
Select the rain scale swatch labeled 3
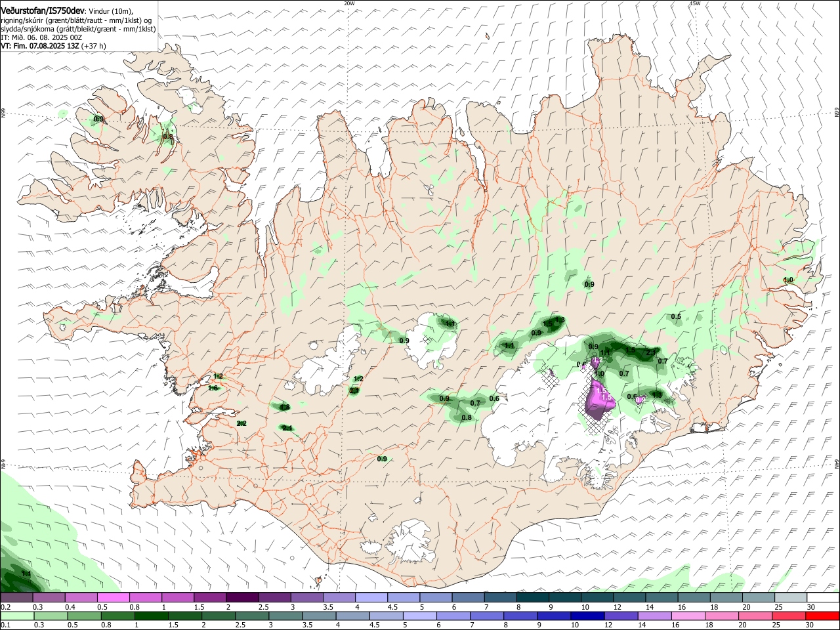285,616
